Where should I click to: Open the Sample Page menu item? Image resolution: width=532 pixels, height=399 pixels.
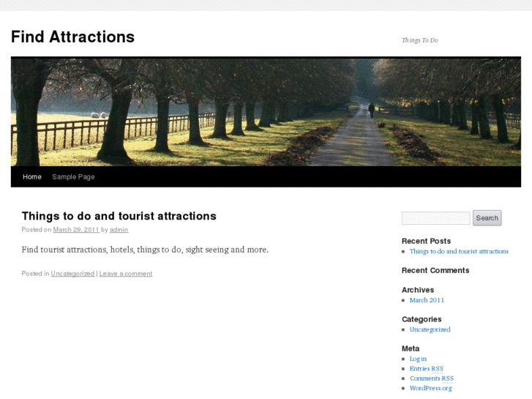(x=73, y=176)
